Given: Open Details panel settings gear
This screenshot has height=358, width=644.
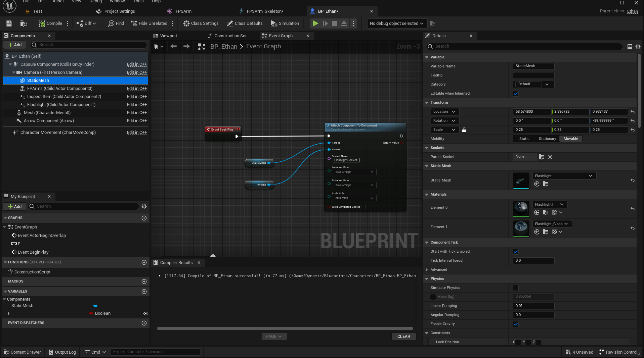Looking at the screenshot, I should [638, 47].
